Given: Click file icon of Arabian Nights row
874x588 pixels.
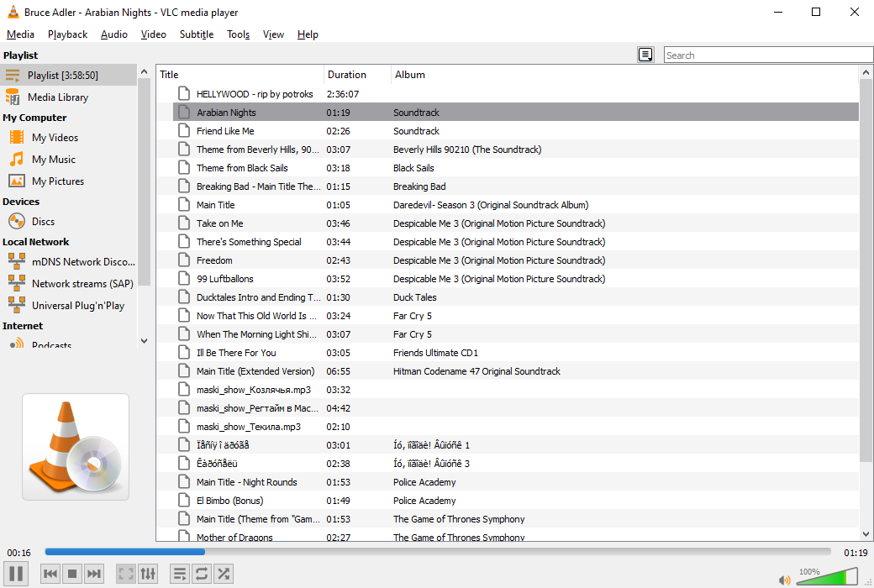Looking at the screenshot, I should [x=184, y=112].
